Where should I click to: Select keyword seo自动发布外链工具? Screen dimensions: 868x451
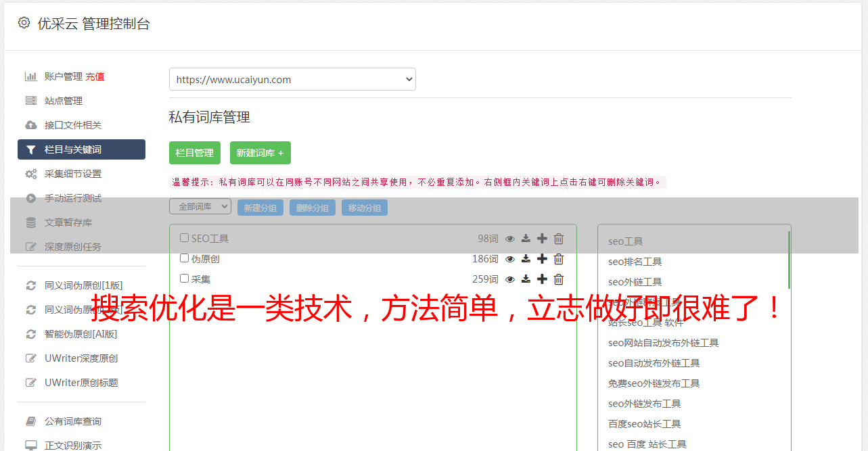click(x=654, y=363)
